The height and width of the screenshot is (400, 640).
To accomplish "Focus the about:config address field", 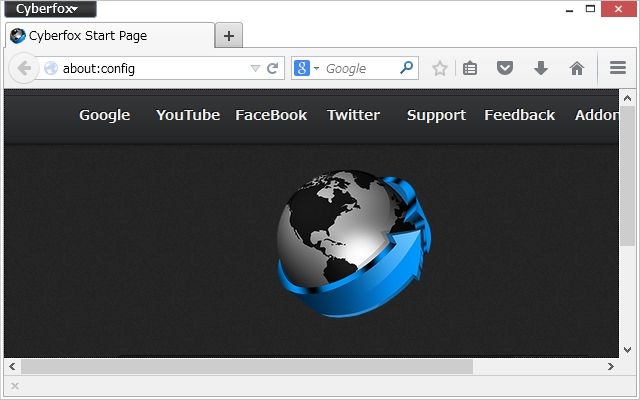I will (x=153, y=68).
